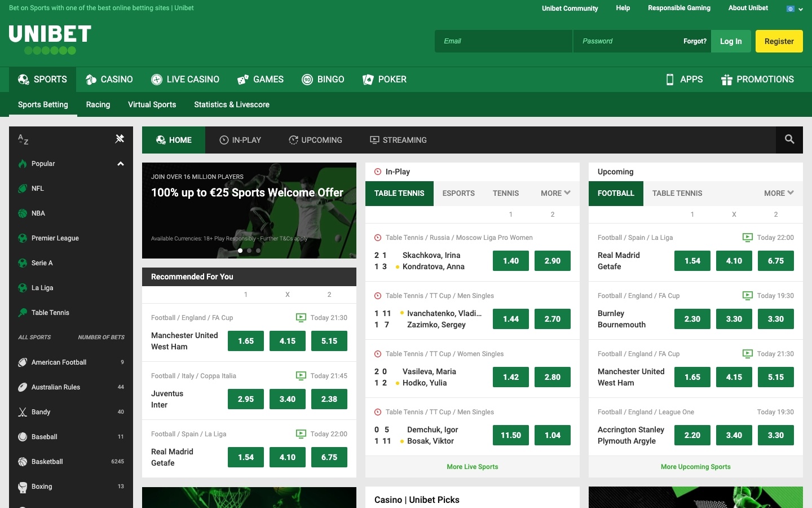Select 2.38 odds for Inter win

(329, 399)
